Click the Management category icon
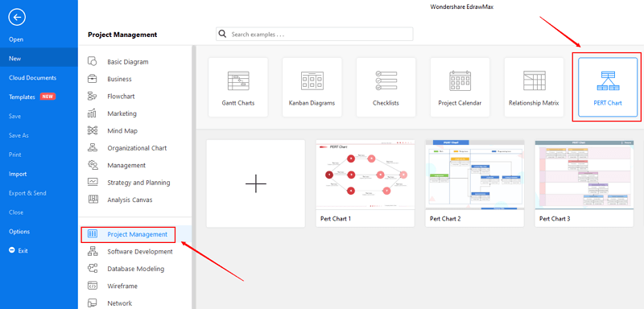This screenshot has height=309, width=644. pos(93,165)
